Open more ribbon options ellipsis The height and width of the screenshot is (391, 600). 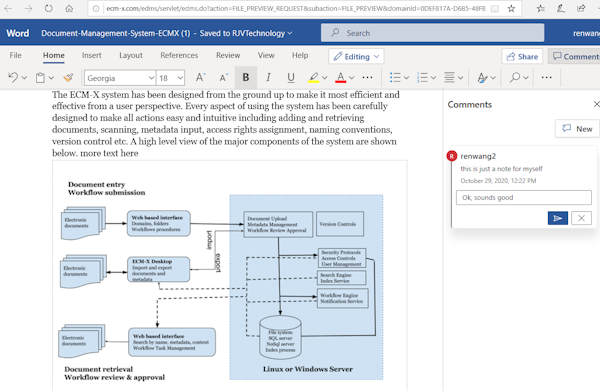547,78
